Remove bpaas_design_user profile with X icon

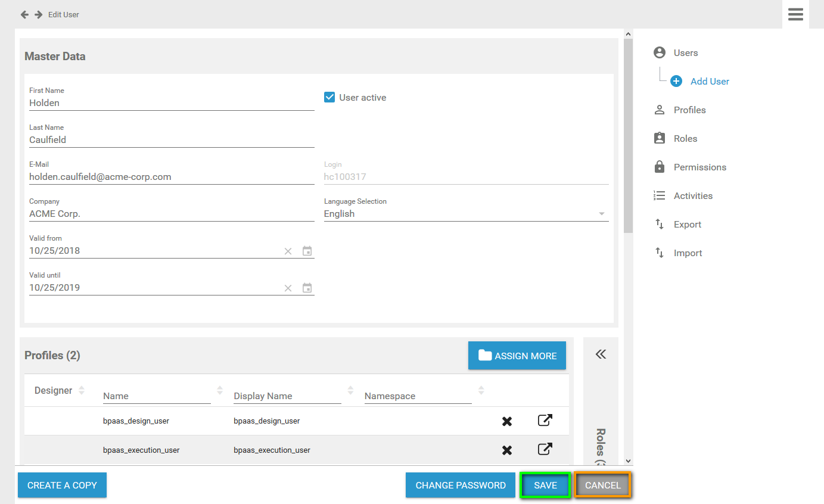coord(507,421)
